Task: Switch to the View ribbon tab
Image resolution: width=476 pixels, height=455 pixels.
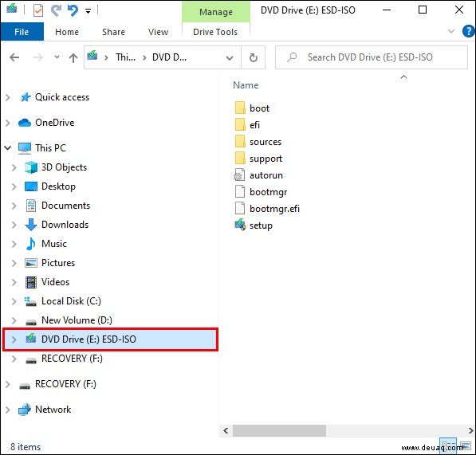Action: click(x=158, y=32)
